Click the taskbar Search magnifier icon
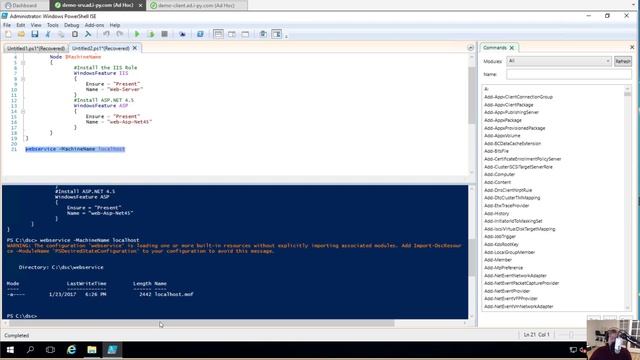Image resolution: width=640 pixels, height=360 pixels. pos(30,350)
